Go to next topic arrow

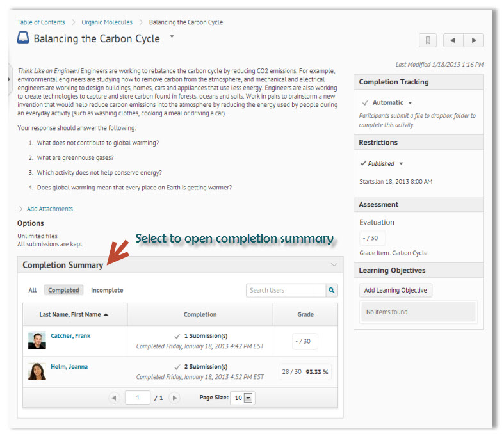pyautogui.click(x=473, y=40)
